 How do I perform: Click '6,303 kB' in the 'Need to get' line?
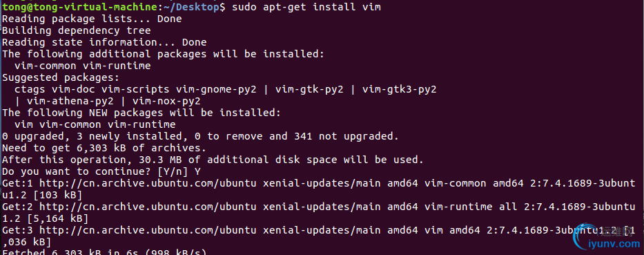(x=101, y=148)
